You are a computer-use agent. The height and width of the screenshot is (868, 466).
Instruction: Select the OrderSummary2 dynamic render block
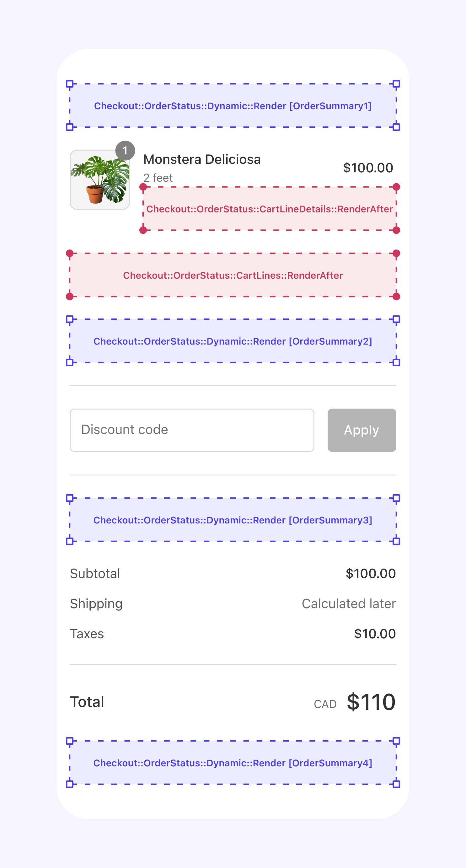point(233,341)
